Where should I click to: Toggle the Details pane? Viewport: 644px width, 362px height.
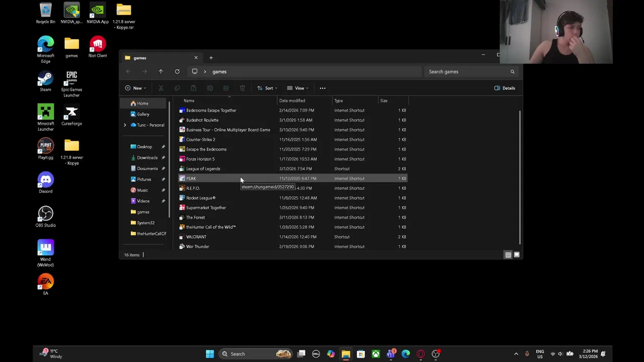click(505, 88)
